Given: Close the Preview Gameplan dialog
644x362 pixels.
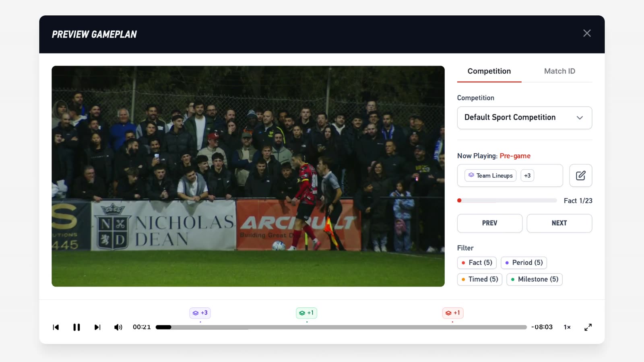Looking at the screenshot, I should coord(587,33).
